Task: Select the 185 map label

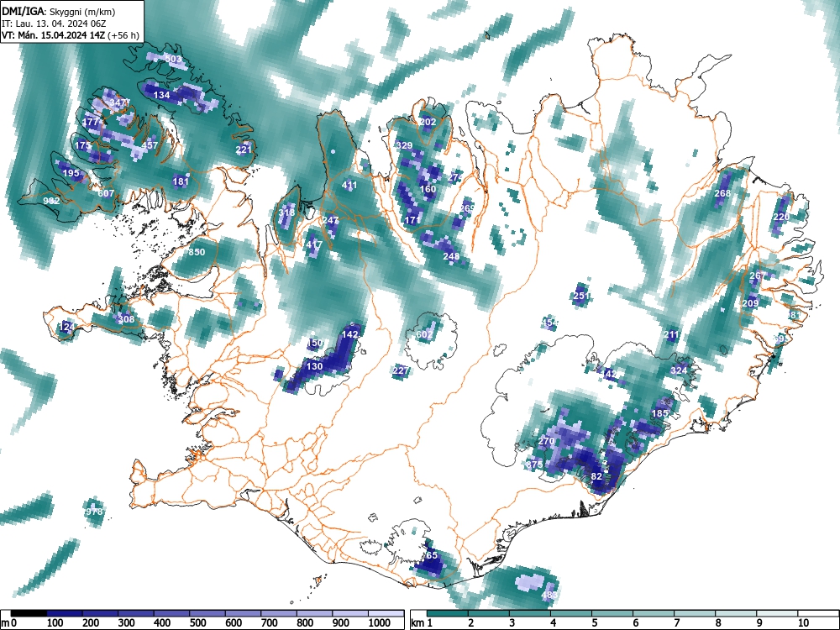Action: (660, 413)
